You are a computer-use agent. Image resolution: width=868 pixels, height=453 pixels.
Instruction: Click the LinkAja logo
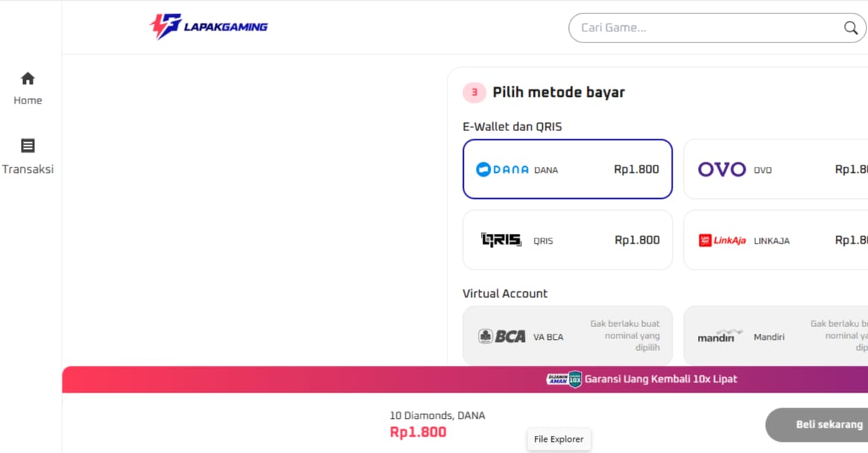point(722,240)
